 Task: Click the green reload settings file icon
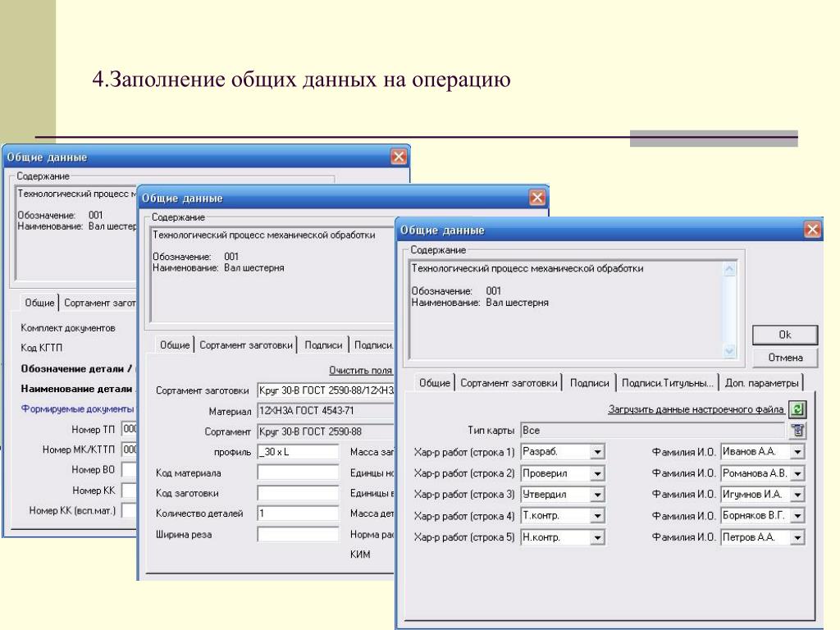point(797,410)
